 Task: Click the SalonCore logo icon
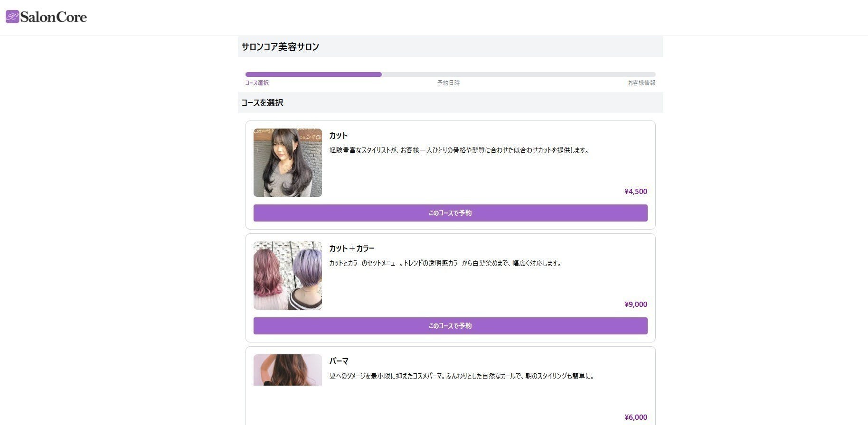12,17
